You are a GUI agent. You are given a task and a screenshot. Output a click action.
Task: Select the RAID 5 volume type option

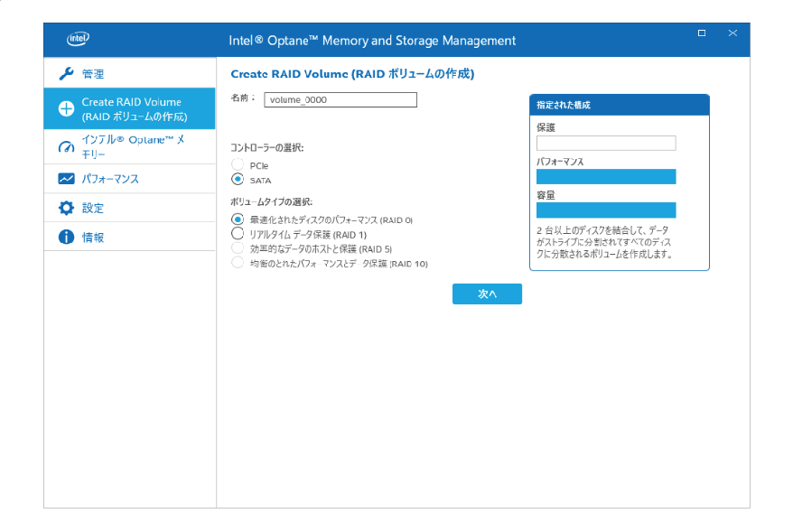click(238, 248)
